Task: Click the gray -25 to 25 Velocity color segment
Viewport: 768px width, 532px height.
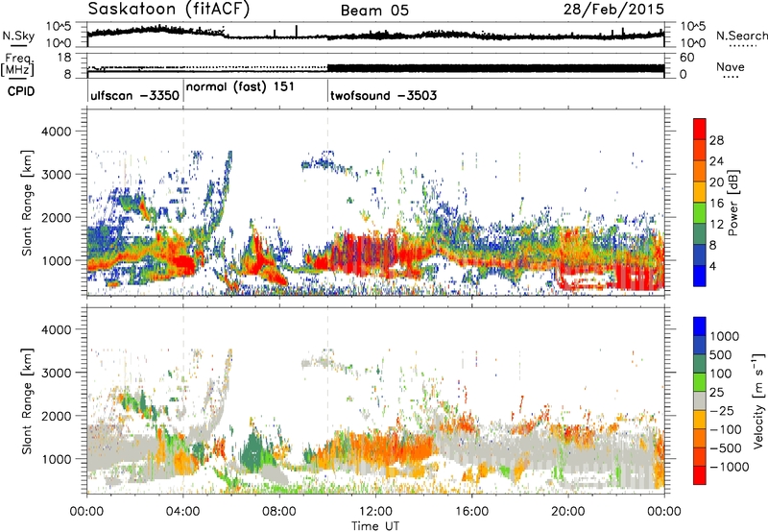Action: click(x=700, y=400)
